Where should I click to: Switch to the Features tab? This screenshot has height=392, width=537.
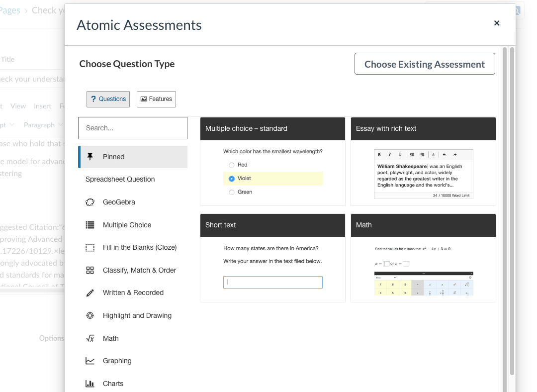(x=157, y=99)
